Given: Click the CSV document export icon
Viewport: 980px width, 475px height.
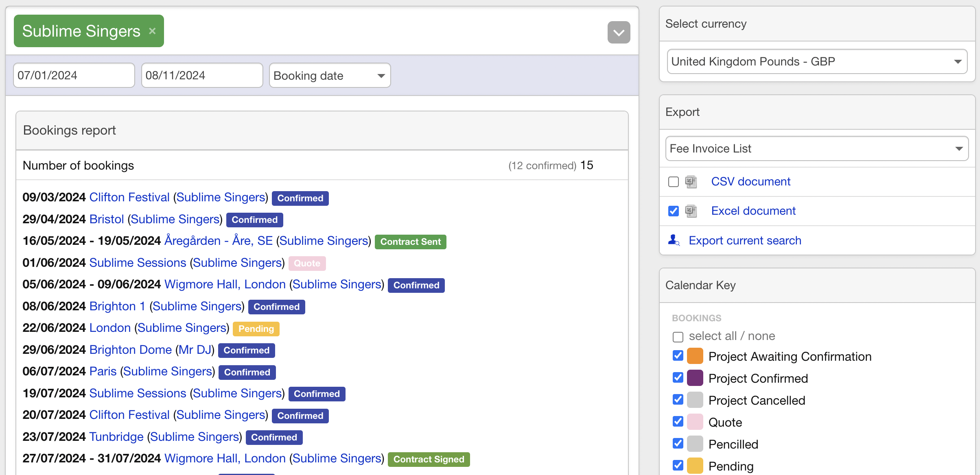Looking at the screenshot, I should click(x=691, y=182).
